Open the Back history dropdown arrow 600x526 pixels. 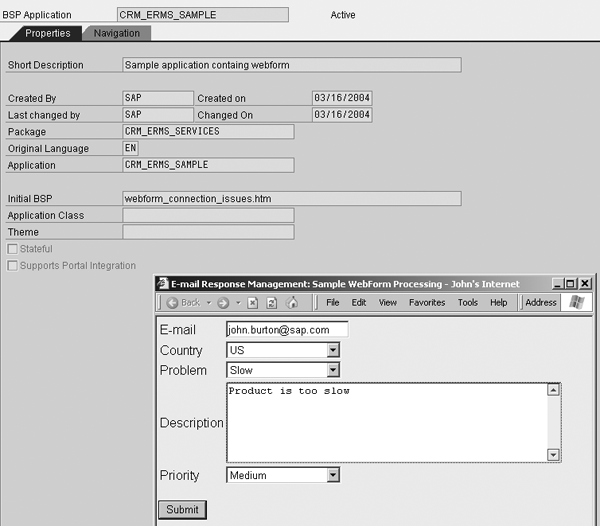208,302
